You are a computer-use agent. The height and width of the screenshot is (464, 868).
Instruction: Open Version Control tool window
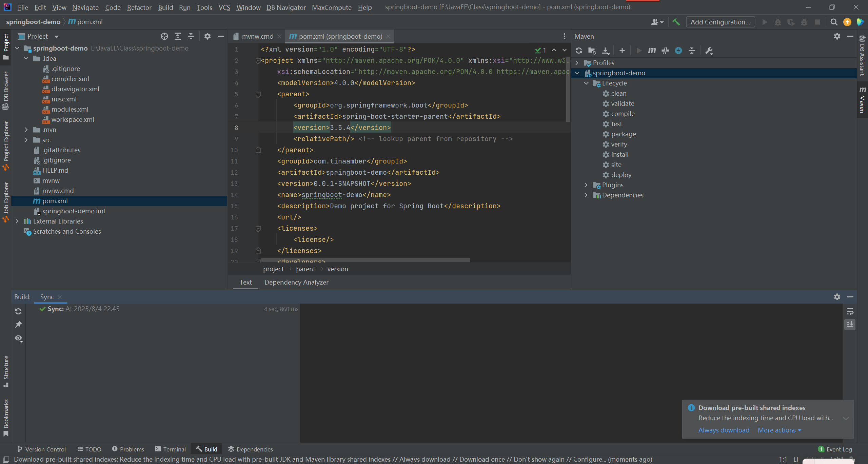[41, 449]
